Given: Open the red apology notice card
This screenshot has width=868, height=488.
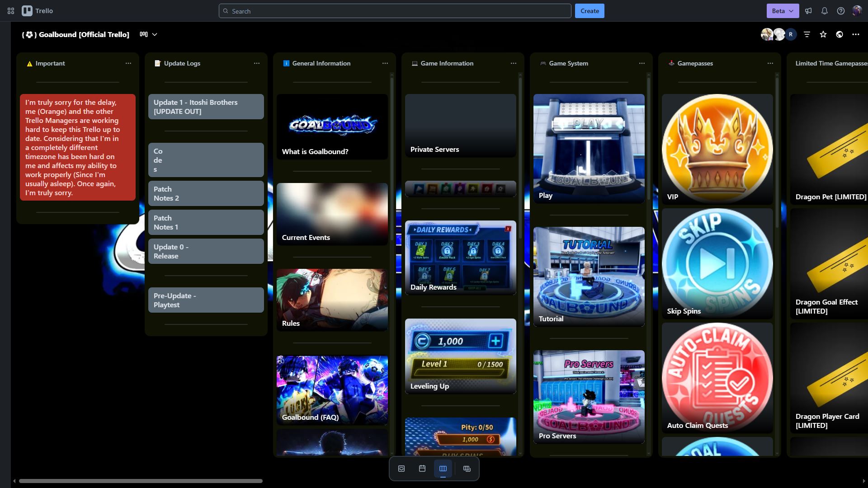Looking at the screenshot, I should click(x=78, y=147).
